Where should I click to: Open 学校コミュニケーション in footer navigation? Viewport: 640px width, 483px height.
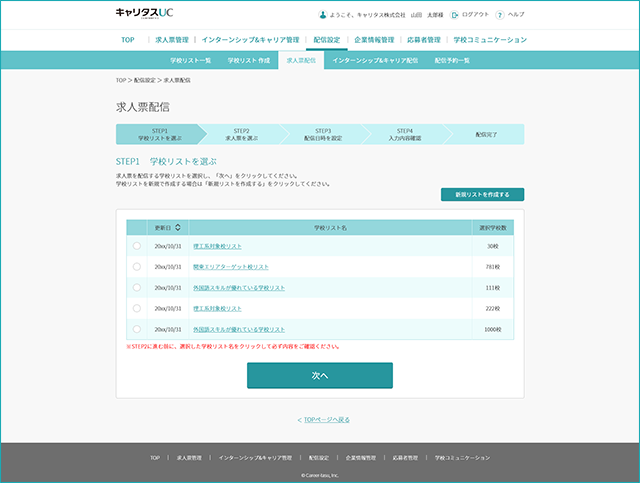pos(462,458)
